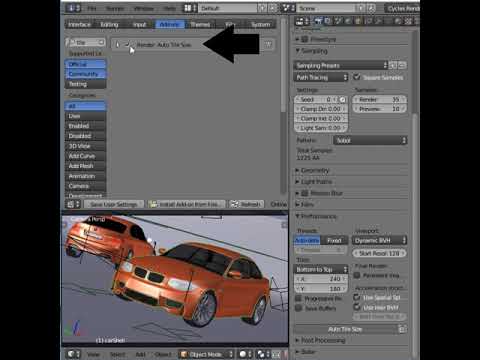
Task: Select the Scene properties tab icon
Action: coord(338,21)
